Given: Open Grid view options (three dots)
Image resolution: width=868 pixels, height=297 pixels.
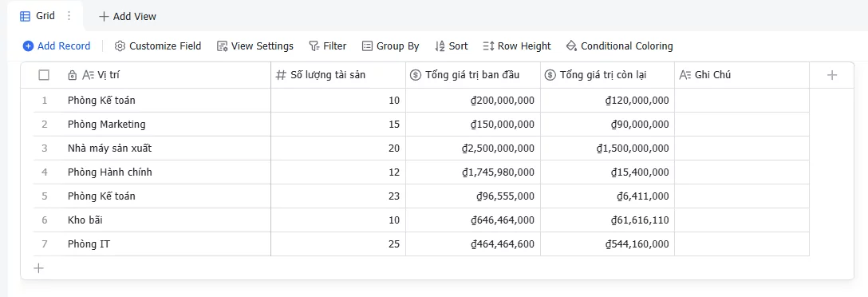Looking at the screenshot, I should pos(69,16).
